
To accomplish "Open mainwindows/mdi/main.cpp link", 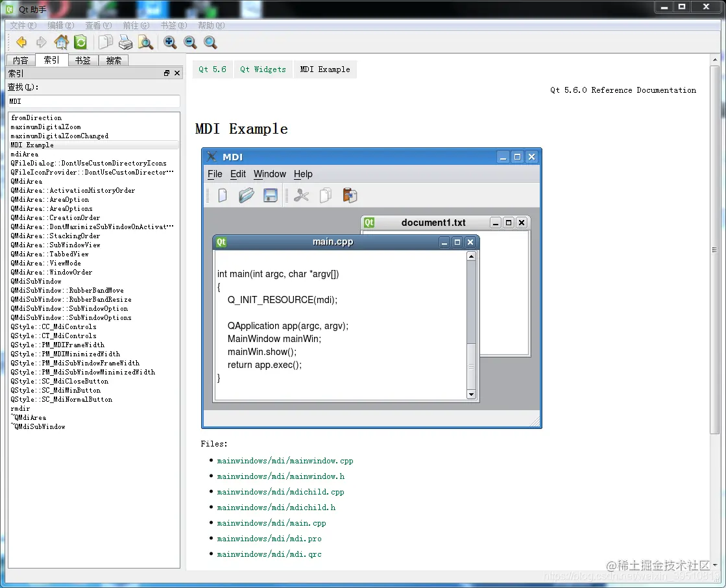I will [271, 523].
